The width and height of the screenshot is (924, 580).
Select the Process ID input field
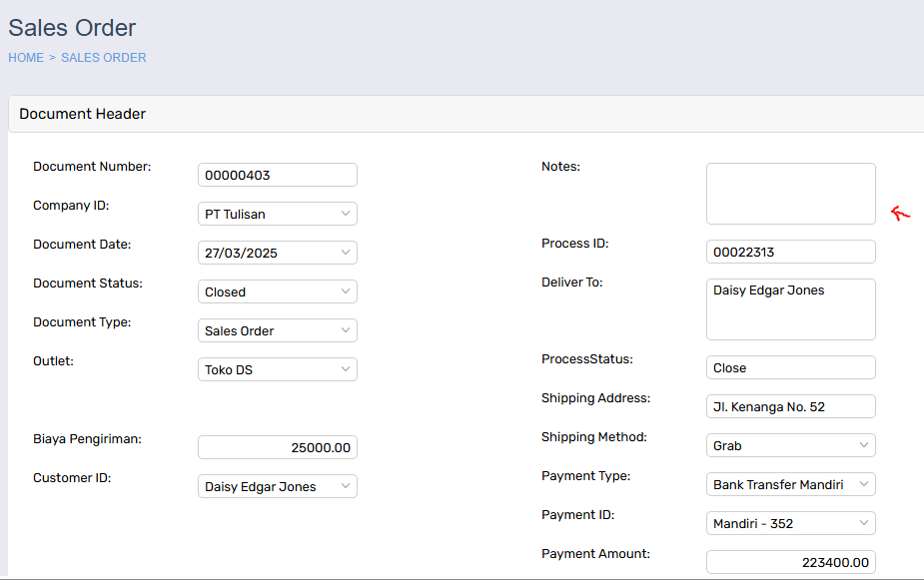(791, 252)
